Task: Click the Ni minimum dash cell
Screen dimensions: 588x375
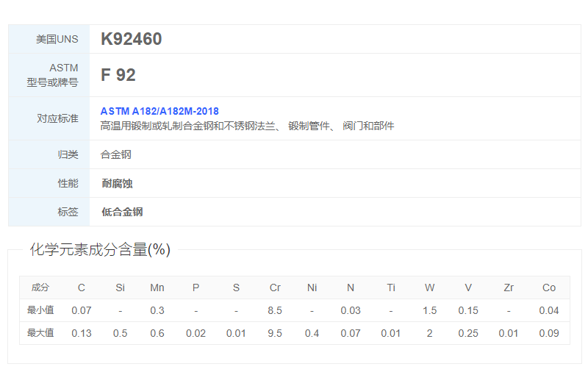Action: [312, 311]
